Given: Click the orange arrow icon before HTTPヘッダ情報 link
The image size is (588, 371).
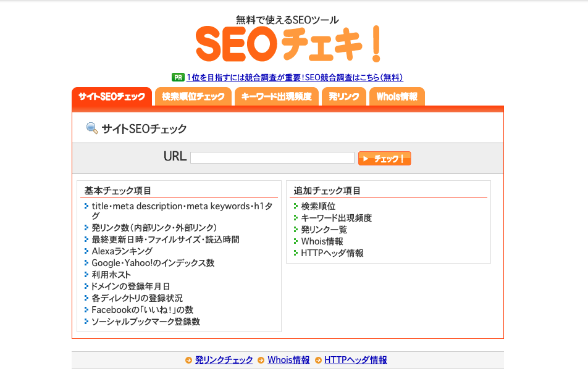Looking at the screenshot, I should pyautogui.click(x=318, y=360).
